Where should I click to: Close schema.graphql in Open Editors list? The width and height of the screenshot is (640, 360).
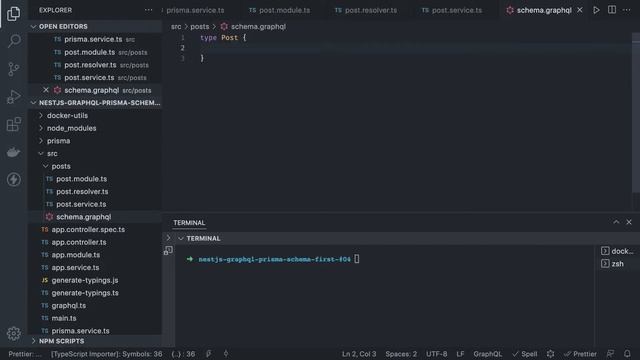46,90
